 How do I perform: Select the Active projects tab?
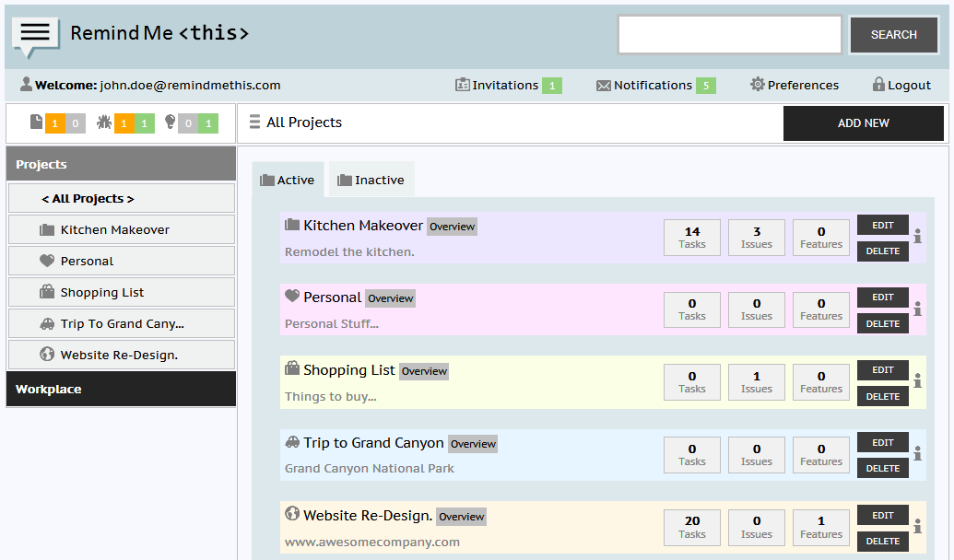pos(288,180)
